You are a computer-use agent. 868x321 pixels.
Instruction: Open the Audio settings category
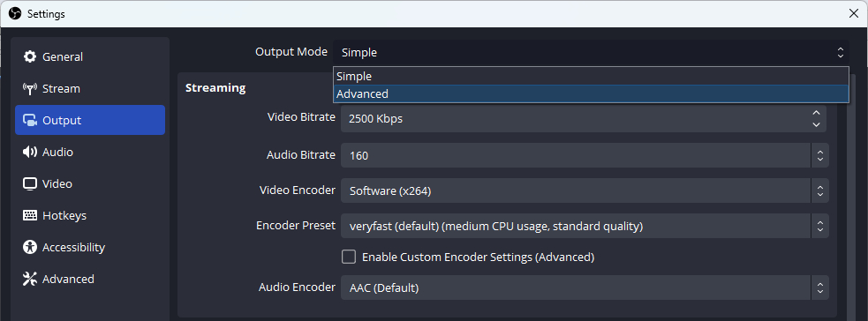(90, 152)
